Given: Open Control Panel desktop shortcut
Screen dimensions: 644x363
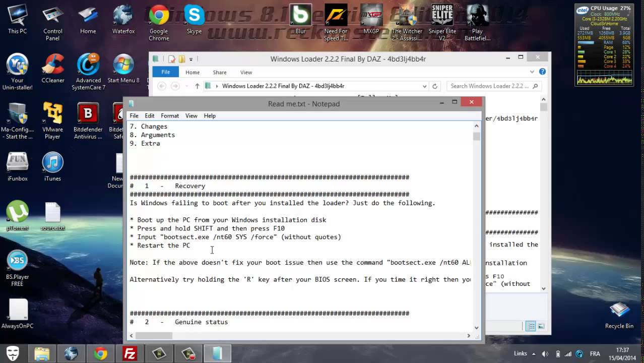Looking at the screenshot, I should 52,23.
